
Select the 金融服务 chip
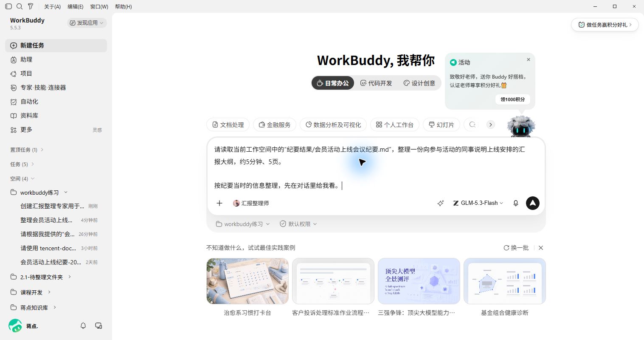pyautogui.click(x=274, y=125)
